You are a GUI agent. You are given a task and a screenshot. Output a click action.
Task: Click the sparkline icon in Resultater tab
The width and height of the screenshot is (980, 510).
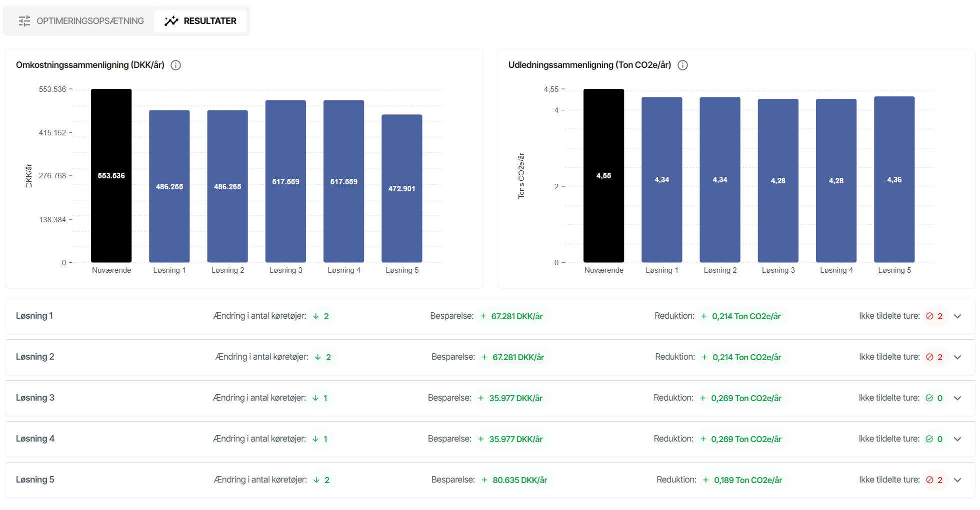coord(171,21)
